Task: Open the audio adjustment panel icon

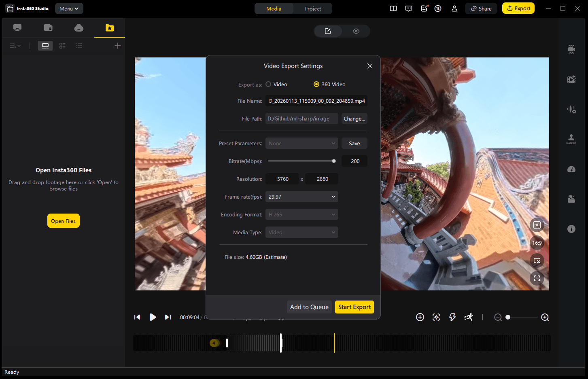Action: pyautogui.click(x=571, y=109)
